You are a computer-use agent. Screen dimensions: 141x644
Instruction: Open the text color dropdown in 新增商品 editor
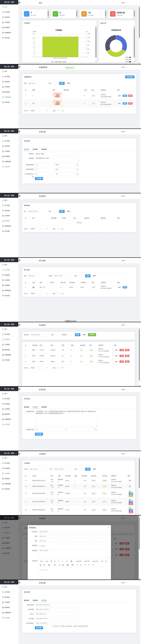point(67,561)
